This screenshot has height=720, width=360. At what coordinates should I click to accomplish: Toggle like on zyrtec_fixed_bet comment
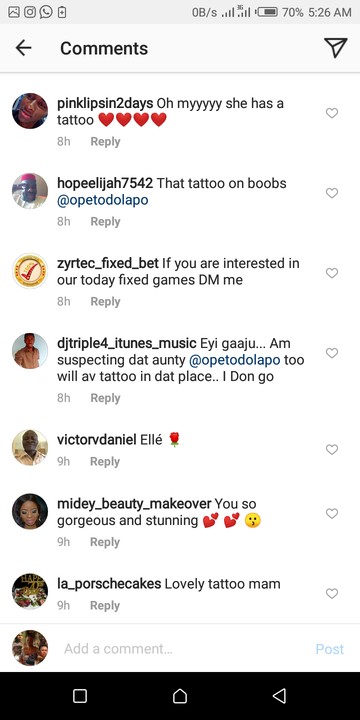332,273
